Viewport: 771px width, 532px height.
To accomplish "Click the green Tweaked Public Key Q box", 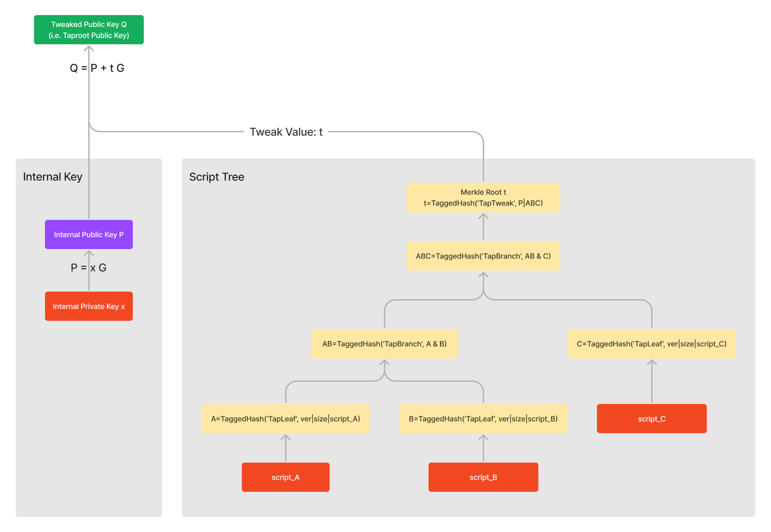I will (x=89, y=30).
